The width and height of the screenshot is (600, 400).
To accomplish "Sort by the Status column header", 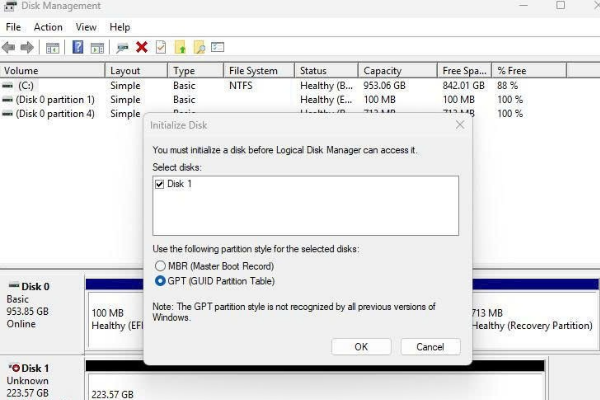I will point(326,71).
